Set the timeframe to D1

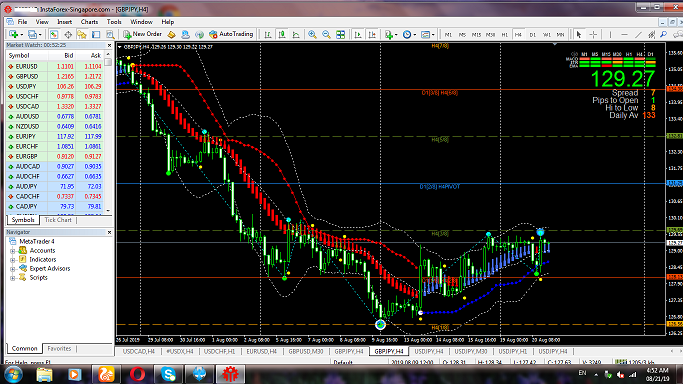tap(532, 34)
